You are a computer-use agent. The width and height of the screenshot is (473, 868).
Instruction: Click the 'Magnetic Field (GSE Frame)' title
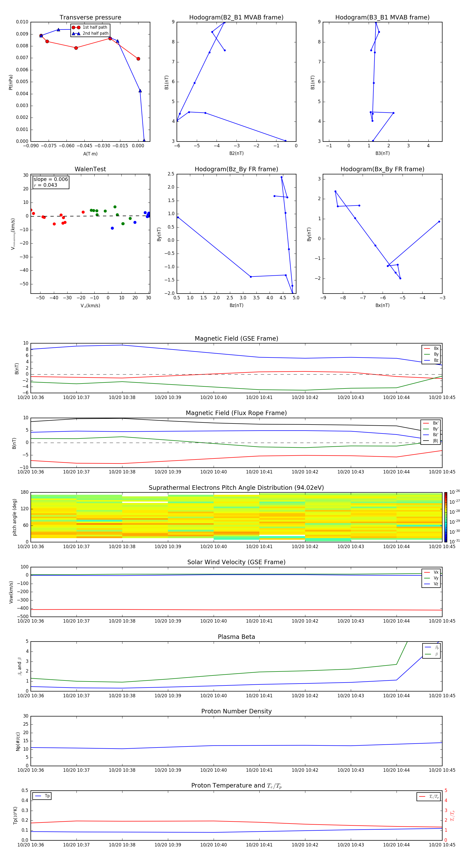(236, 339)
